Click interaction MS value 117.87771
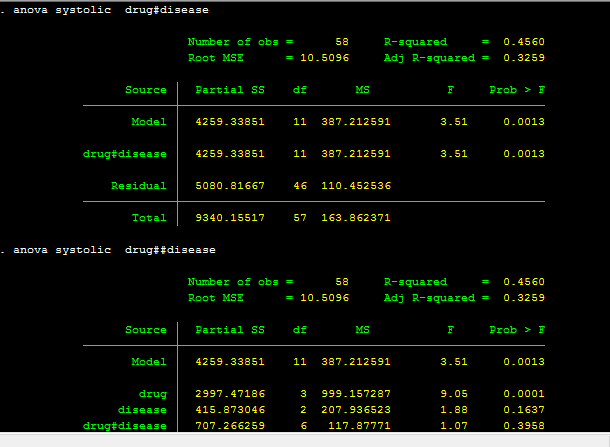Image resolution: width=610 pixels, height=447 pixels. (359, 426)
